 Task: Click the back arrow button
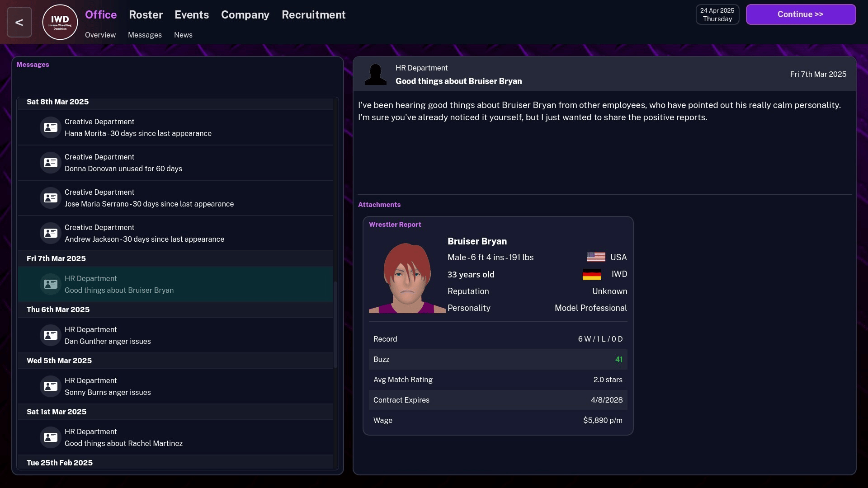click(x=19, y=22)
